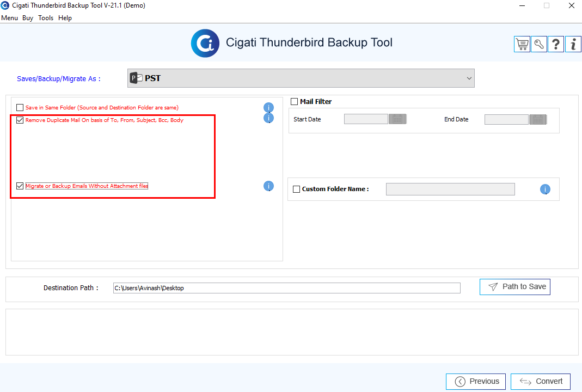Viewport: 582px width, 392px height.
Task: Uncheck Migrate or Backup Emails Without Attachment
Action: point(20,186)
